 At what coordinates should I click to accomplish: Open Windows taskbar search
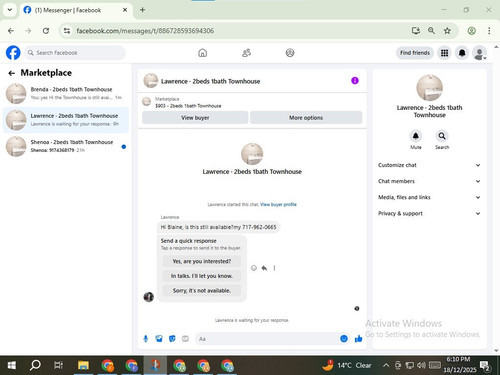(35, 365)
